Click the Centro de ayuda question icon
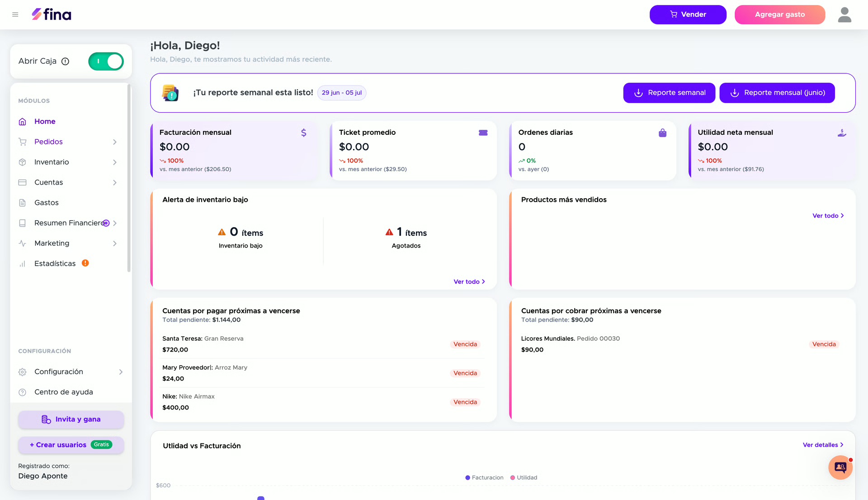This screenshot has height=500, width=868. (23, 392)
